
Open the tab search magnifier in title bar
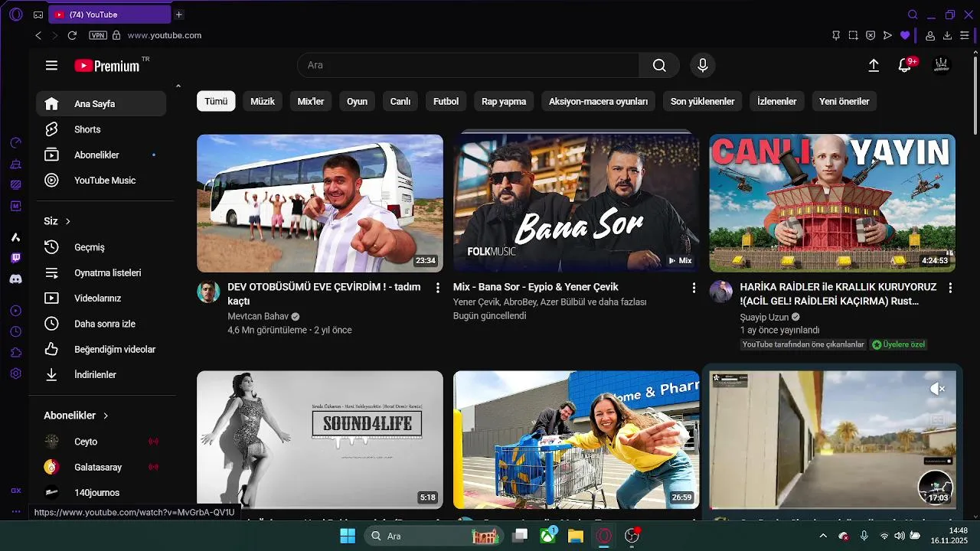913,15
